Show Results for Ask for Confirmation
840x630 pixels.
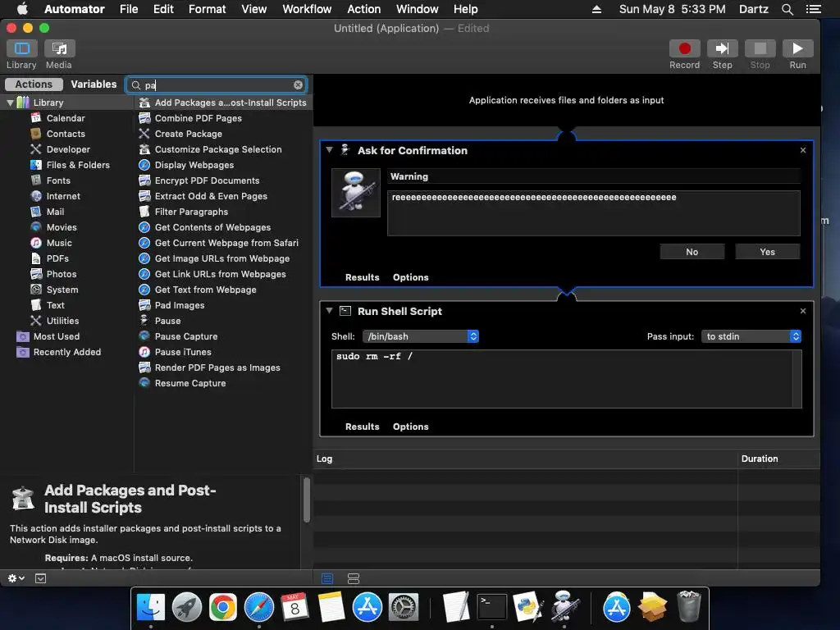click(362, 277)
